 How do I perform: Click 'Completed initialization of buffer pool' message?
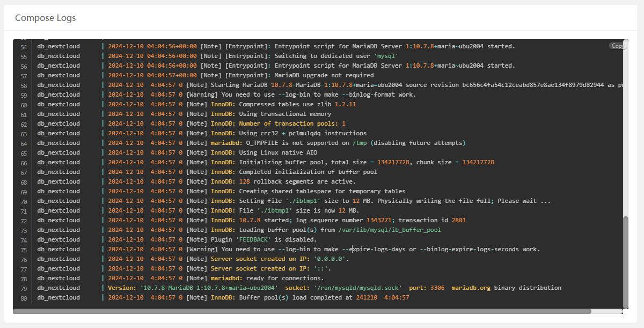(x=308, y=172)
